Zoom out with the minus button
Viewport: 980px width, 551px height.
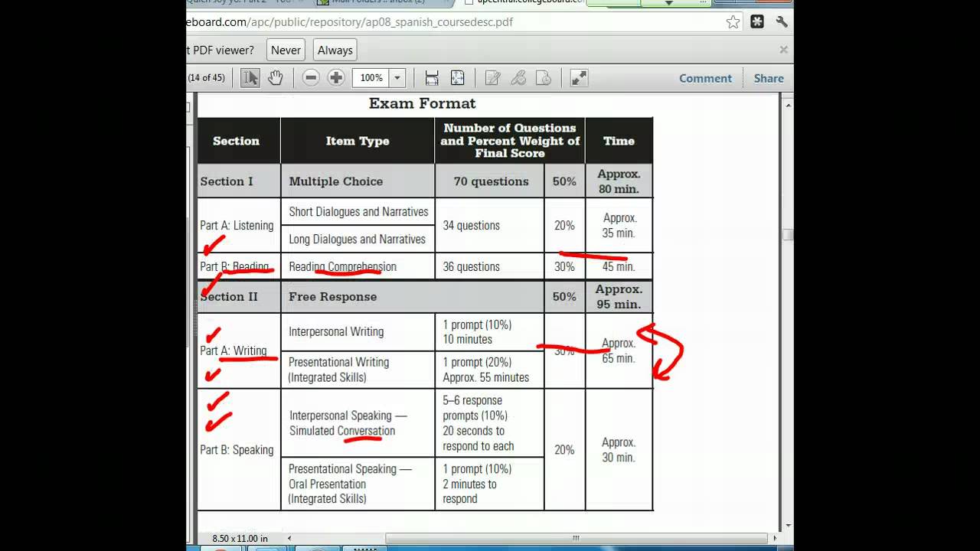point(311,77)
